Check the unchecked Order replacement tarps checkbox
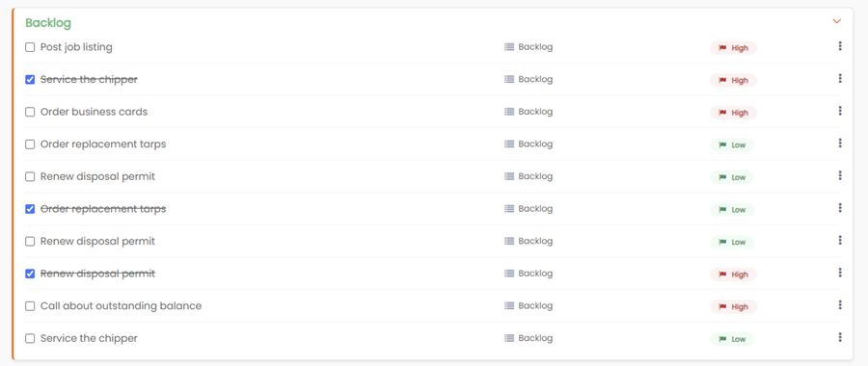 (x=30, y=144)
